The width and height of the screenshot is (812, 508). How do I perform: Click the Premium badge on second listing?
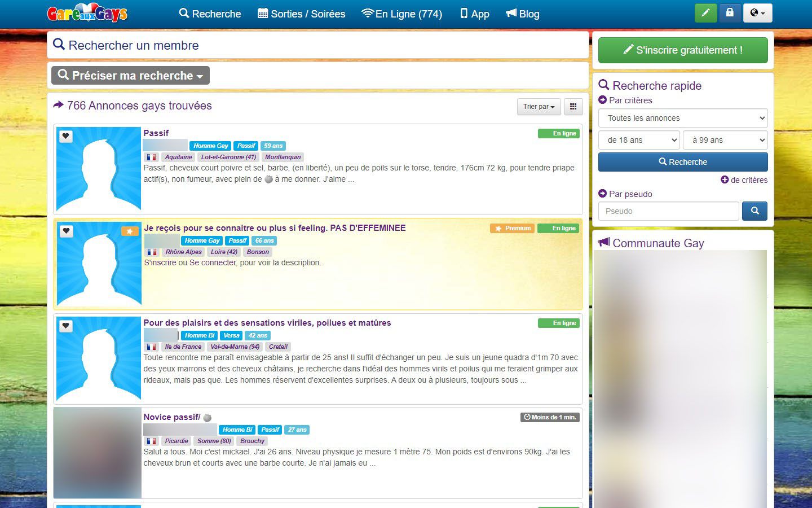tap(512, 229)
